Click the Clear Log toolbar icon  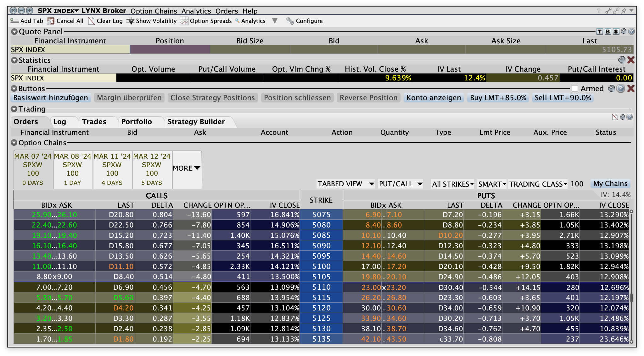[91, 21]
